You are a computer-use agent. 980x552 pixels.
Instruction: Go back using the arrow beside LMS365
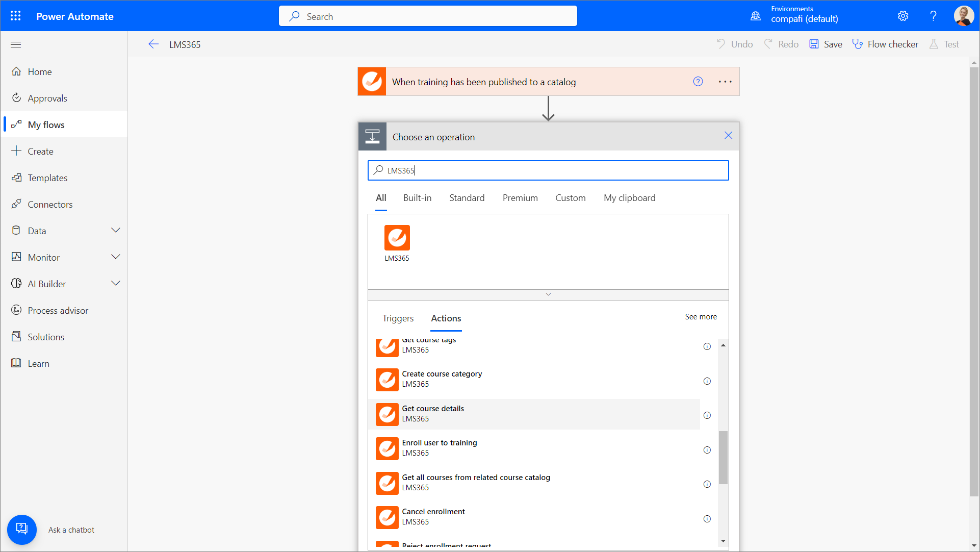(x=153, y=44)
